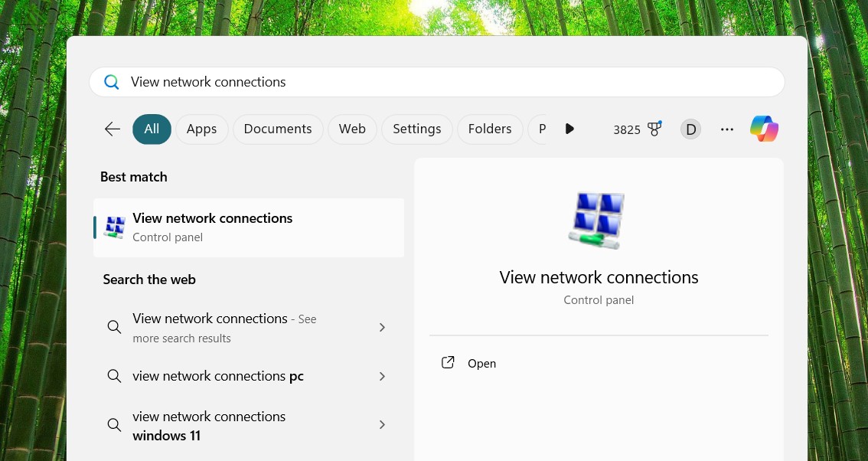
Task: Click the network icon in best match result
Action: pos(115,227)
